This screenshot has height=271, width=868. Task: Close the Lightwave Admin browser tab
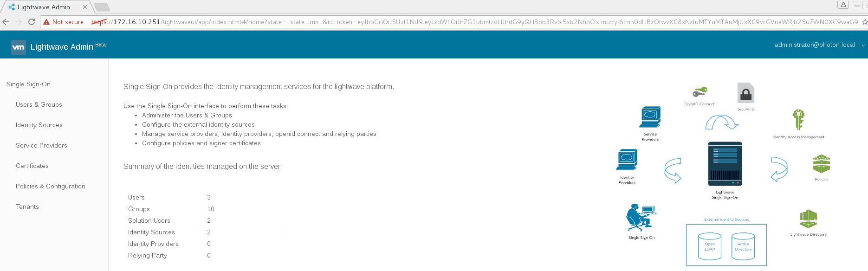(x=84, y=7)
